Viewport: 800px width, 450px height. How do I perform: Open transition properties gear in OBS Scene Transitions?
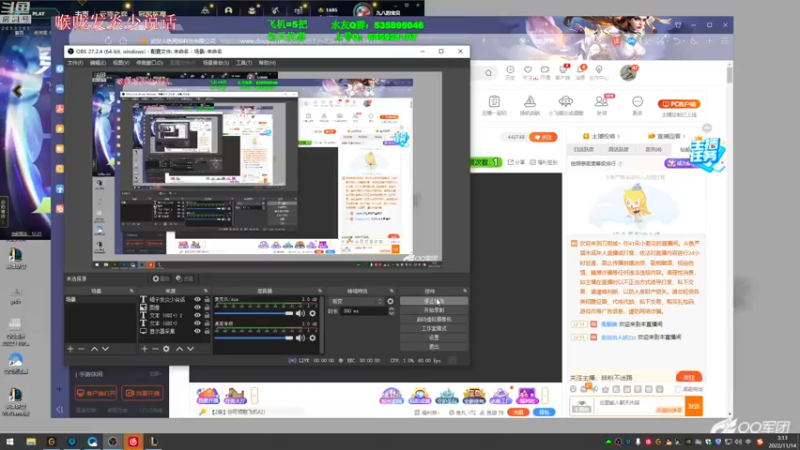pos(390,301)
